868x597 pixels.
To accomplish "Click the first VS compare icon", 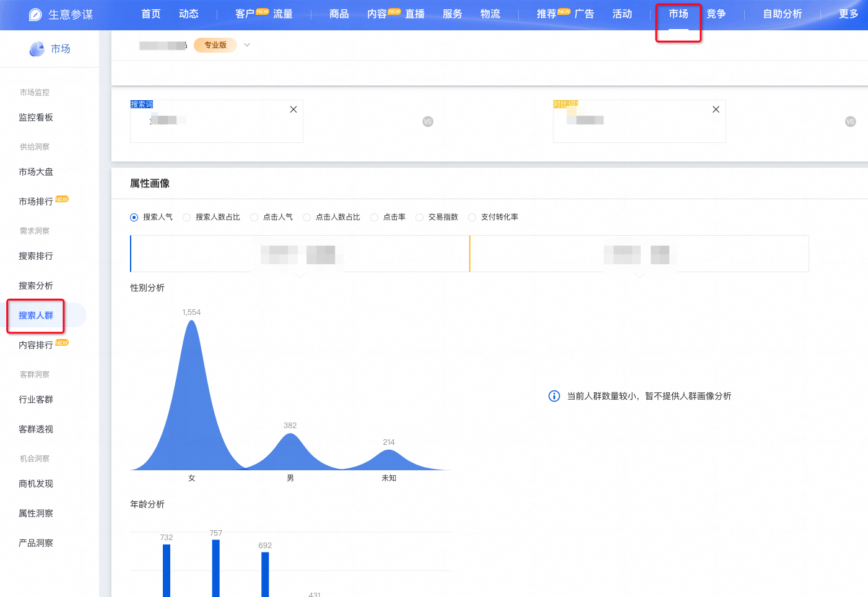I will pyautogui.click(x=428, y=122).
